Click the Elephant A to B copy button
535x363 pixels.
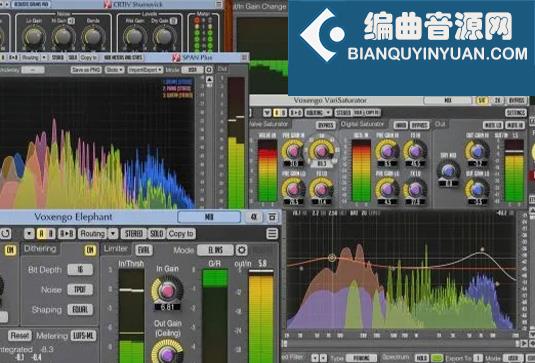tap(66, 234)
